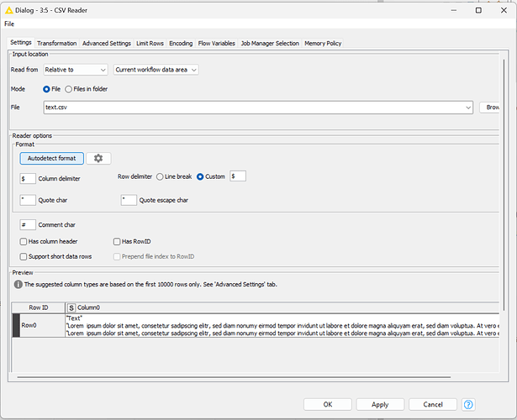Image resolution: width=517 pixels, height=420 pixels.
Task: Open the Job Manager Selection tab
Action: pyautogui.click(x=270, y=43)
